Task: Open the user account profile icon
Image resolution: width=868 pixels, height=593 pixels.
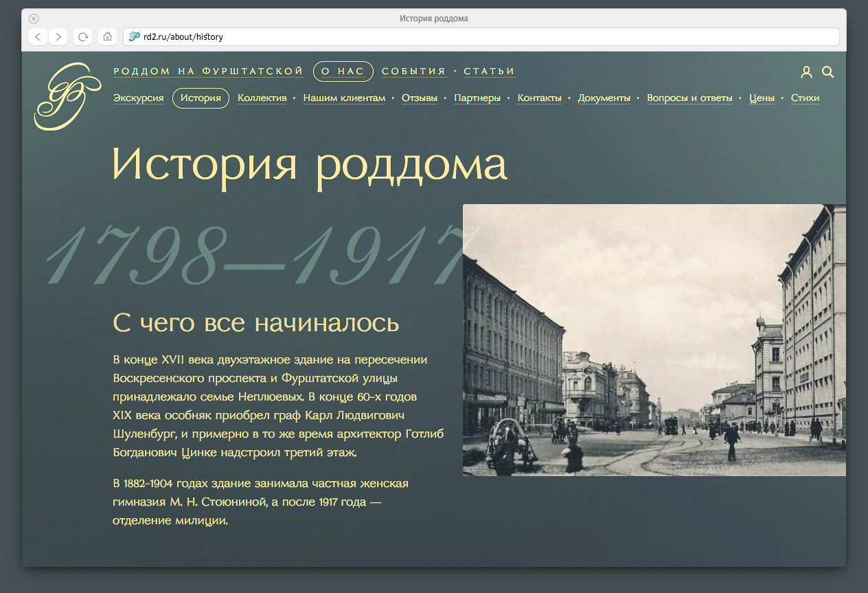Action: [806, 72]
